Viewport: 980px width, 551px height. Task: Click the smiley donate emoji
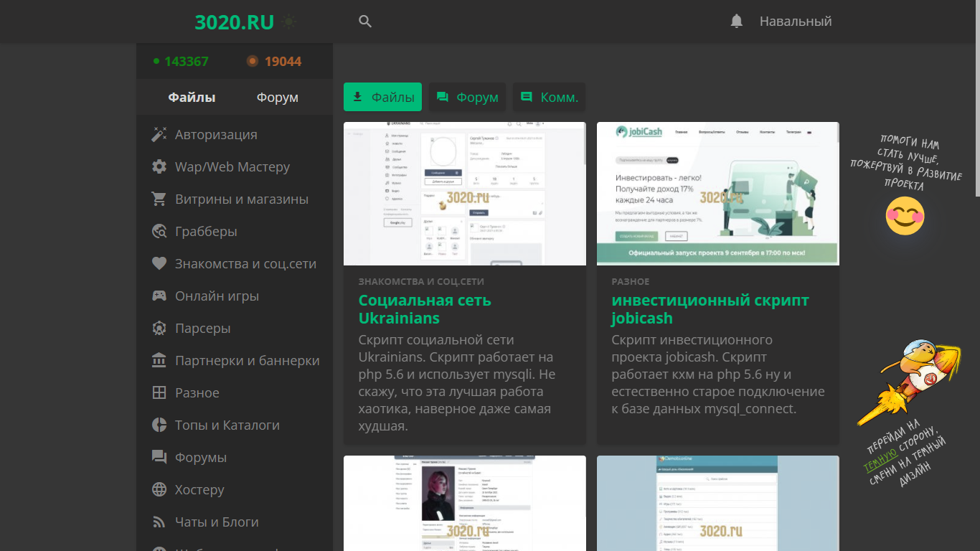tap(905, 216)
